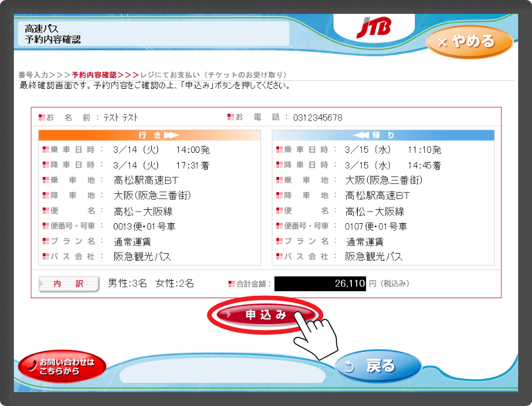Image resolution: width=532 pixels, height=406 pixels.
Task: Click return bus number 0107便・01号車
Action: [376, 226]
